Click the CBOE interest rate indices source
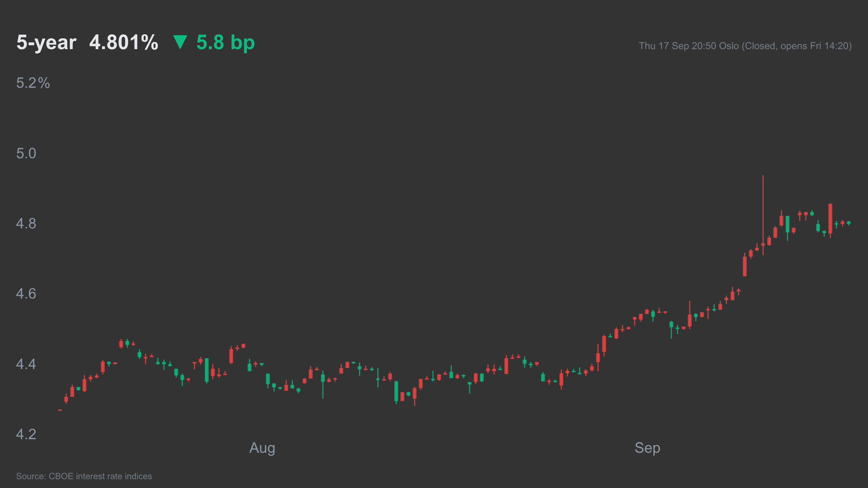 (84, 476)
